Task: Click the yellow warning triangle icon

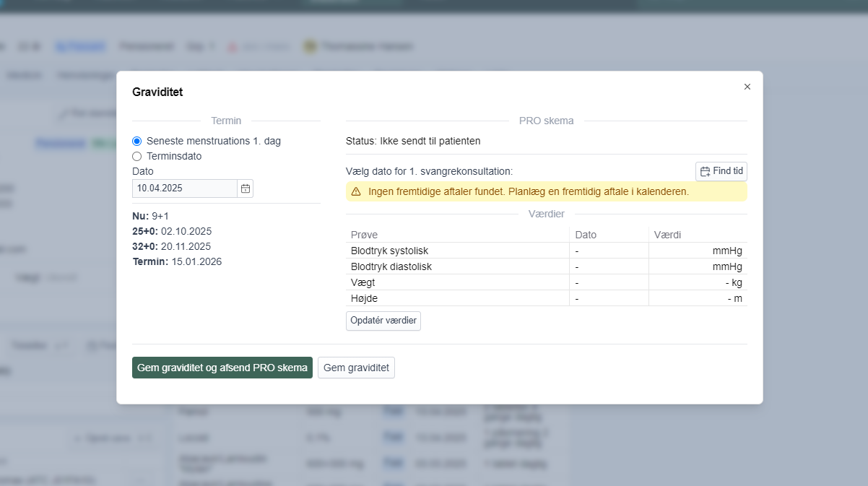Action: tap(356, 192)
